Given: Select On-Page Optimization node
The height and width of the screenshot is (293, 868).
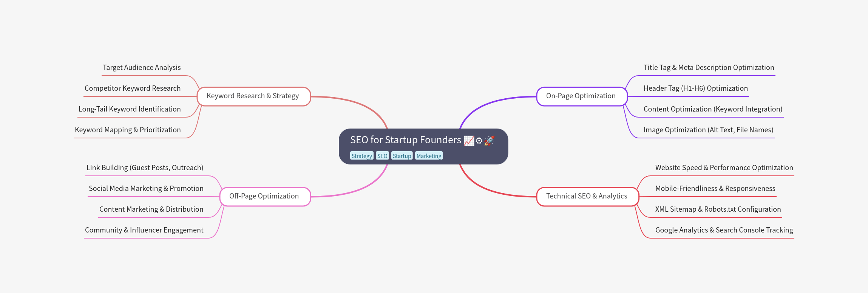Looking at the screenshot, I should tap(581, 96).
